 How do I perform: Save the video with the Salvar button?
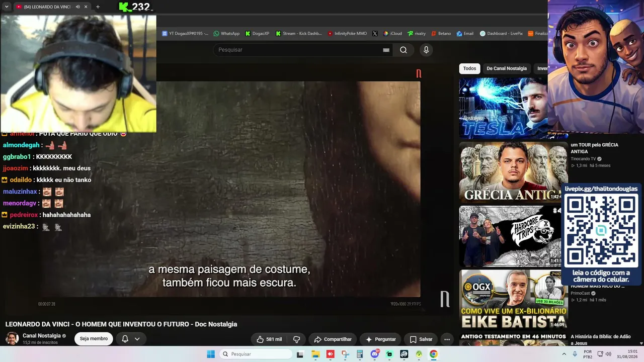point(421,339)
